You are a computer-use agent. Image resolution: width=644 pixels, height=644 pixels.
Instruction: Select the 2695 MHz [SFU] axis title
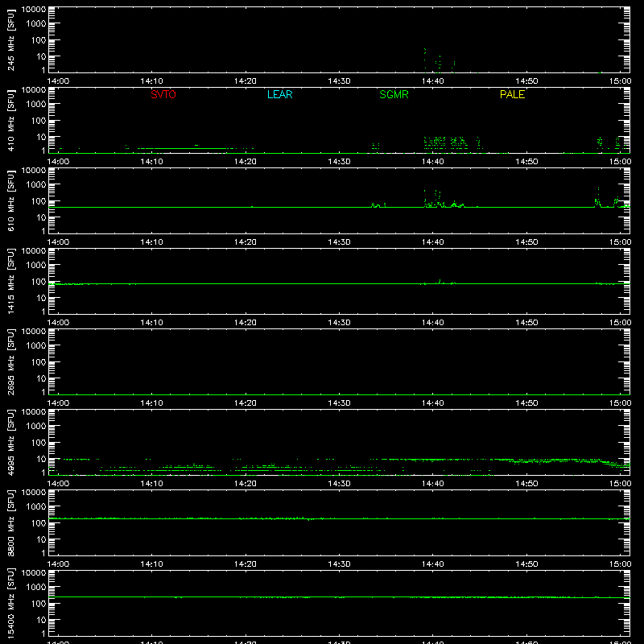tap(11, 361)
